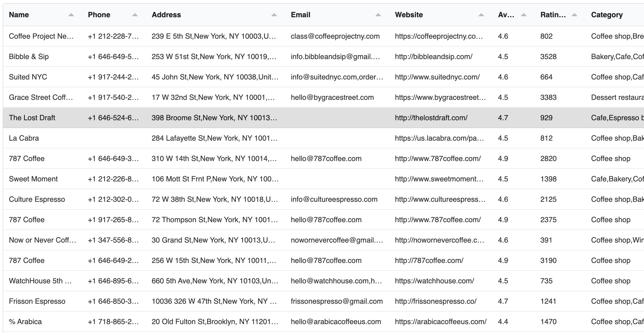
Task: Click the Name column header label
Action: point(19,15)
